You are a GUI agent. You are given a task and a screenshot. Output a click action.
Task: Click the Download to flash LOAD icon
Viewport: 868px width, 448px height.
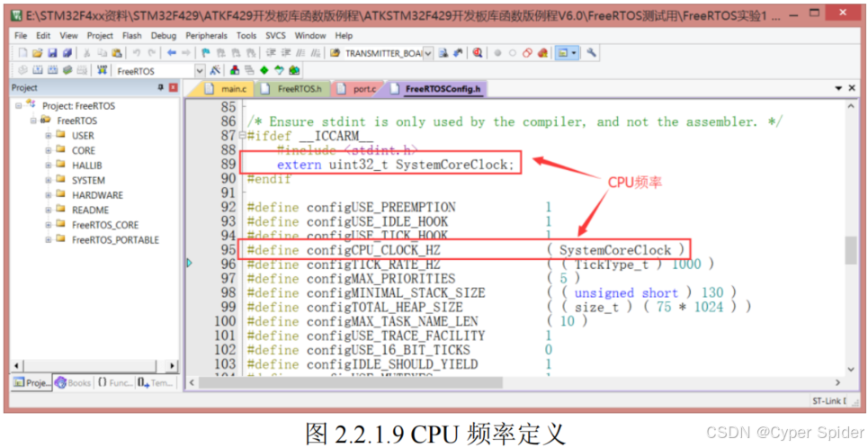(102, 70)
